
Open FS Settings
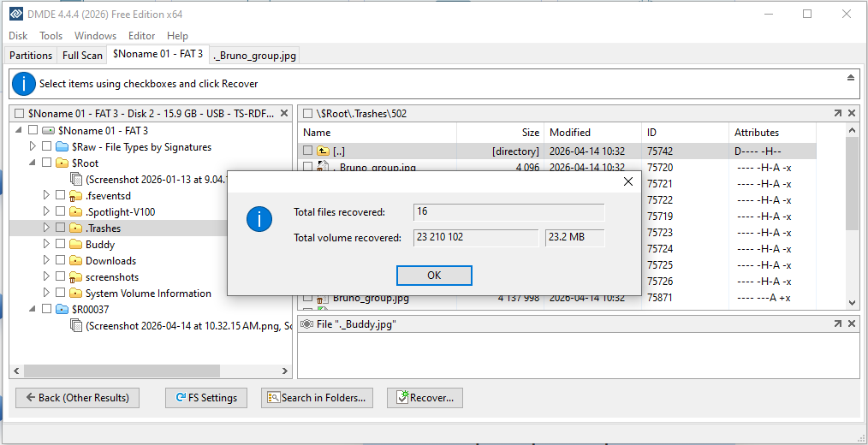[x=206, y=397]
